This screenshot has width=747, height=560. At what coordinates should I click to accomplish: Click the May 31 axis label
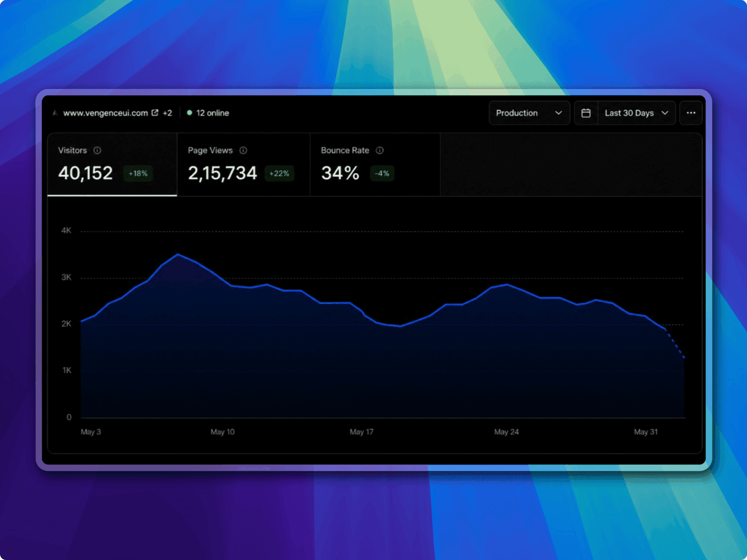[x=646, y=432]
